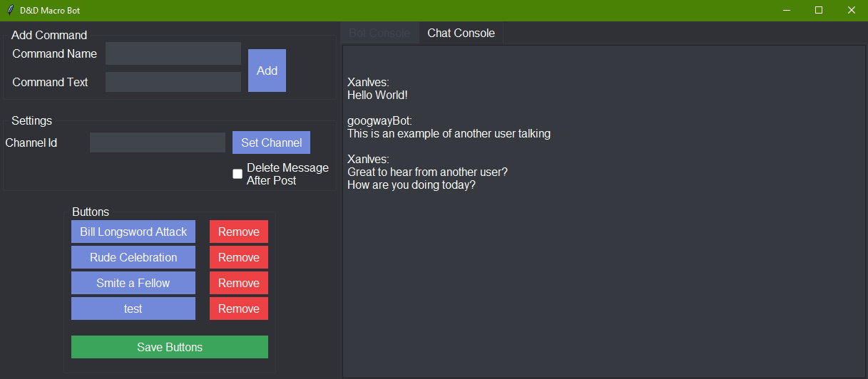Screen dimensions: 868x379
Task: Click the feather app icon in title bar
Action: [x=10, y=10]
